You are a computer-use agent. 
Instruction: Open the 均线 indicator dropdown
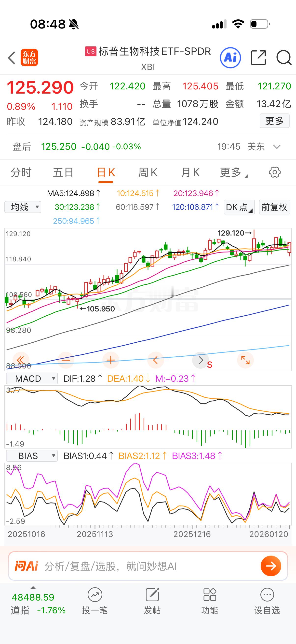pyautogui.click(x=23, y=207)
